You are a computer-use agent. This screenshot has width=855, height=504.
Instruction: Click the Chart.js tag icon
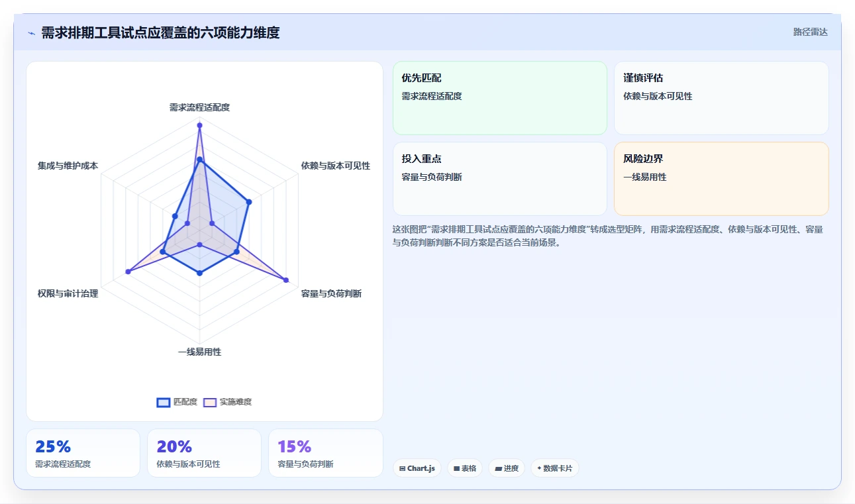click(402, 468)
